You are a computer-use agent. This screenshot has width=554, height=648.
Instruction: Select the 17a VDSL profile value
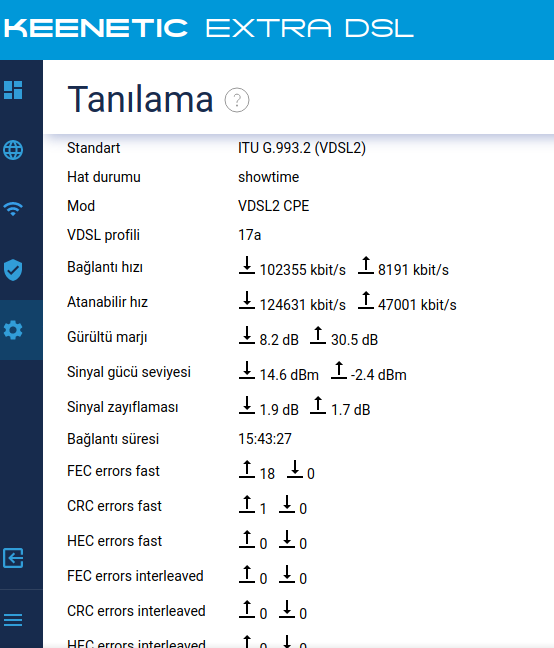(x=249, y=235)
